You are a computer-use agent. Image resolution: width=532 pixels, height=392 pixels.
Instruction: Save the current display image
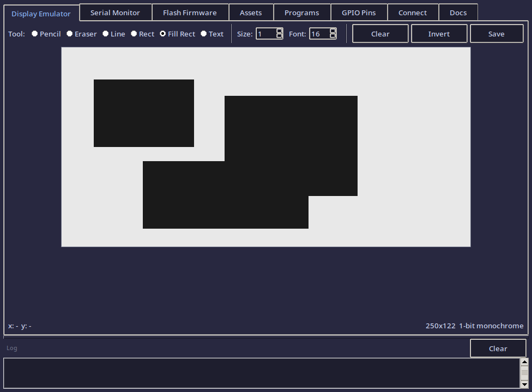point(496,33)
